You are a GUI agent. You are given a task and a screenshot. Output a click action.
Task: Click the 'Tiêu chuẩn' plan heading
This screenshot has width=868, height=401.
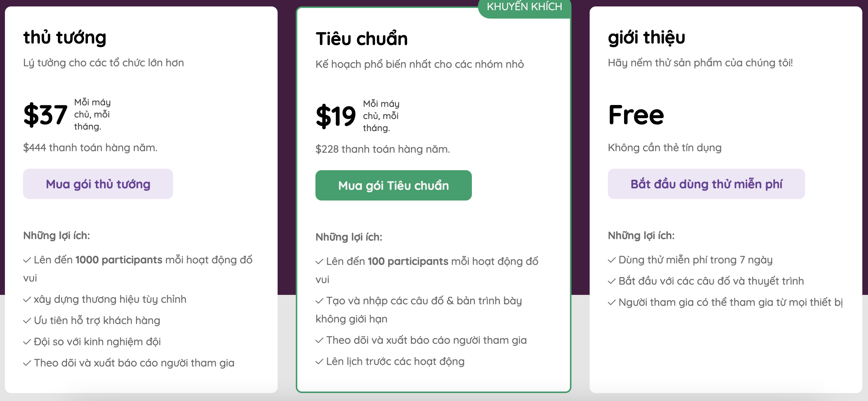[362, 39]
